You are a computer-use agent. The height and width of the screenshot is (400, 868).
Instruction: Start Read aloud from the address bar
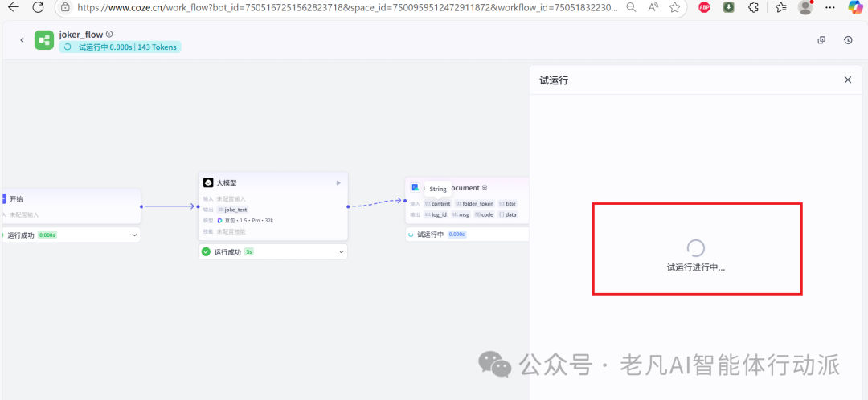click(x=653, y=7)
